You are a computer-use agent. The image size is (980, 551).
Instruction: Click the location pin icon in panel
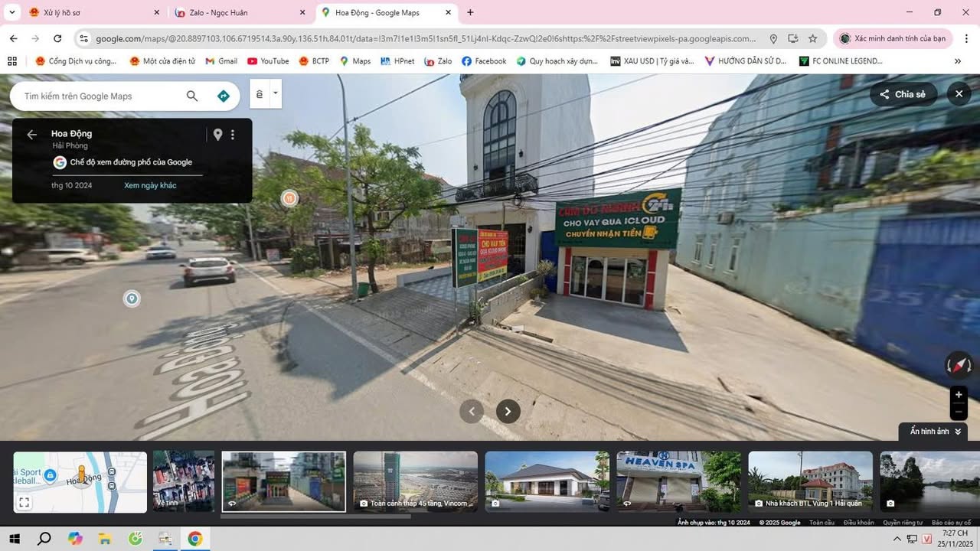tap(217, 135)
